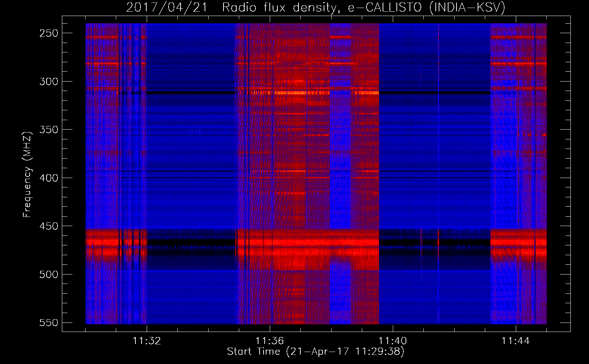Click the Frequency (MHZ) axis label
The image size is (589, 364).
tap(27, 174)
